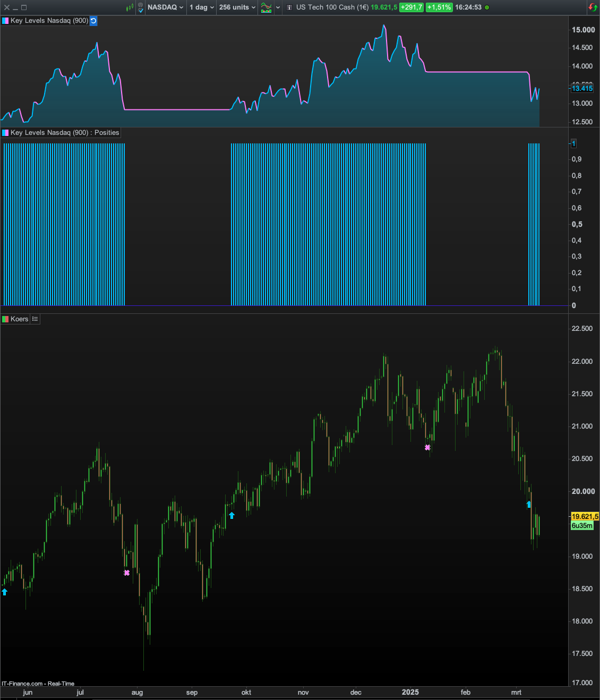Select the Koers panel label
The image size is (600, 700).
point(19,319)
